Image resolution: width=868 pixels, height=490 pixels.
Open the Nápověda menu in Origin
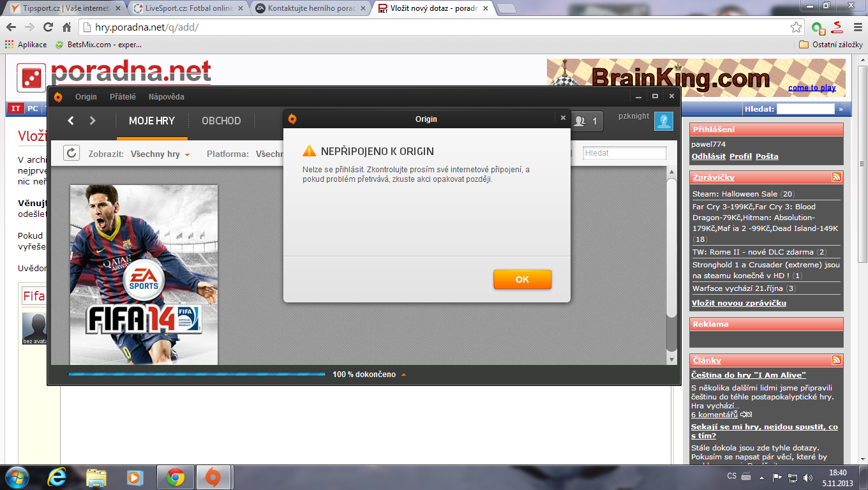point(166,97)
